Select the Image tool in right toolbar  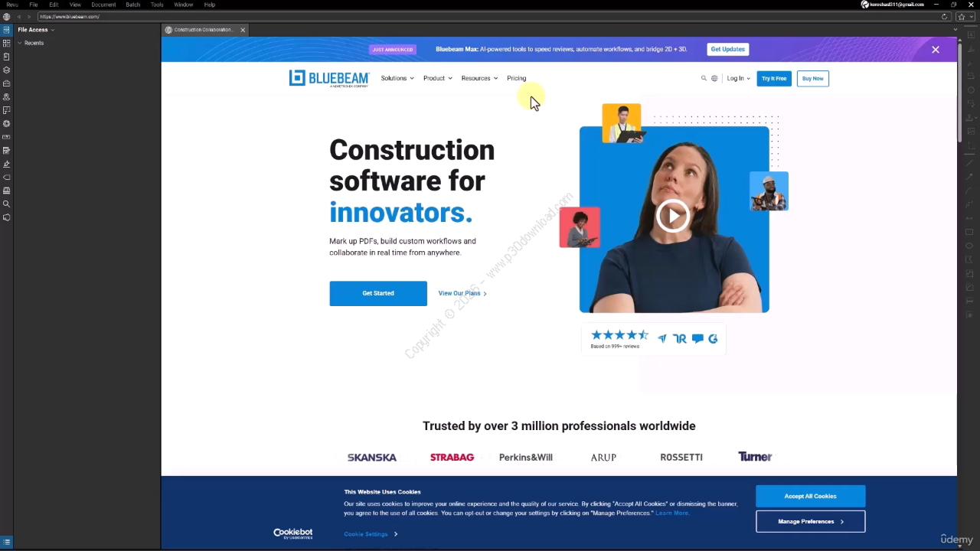coord(969,131)
